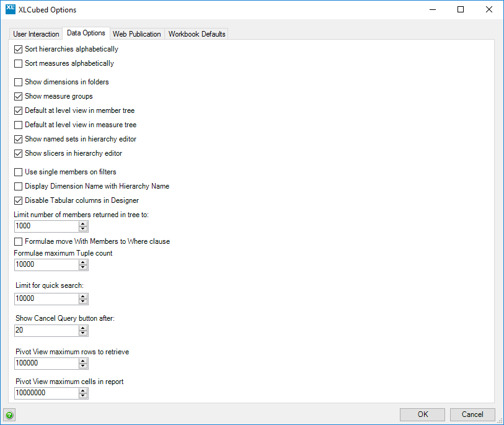
Task: Toggle Show named sets in hierarchy editor
Action: (19, 139)
